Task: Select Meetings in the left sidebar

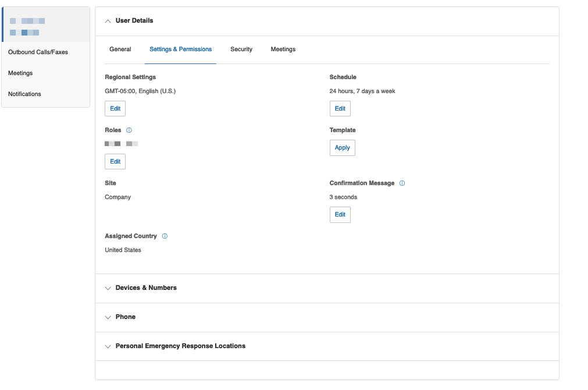Action: click(x=20, y=73)
